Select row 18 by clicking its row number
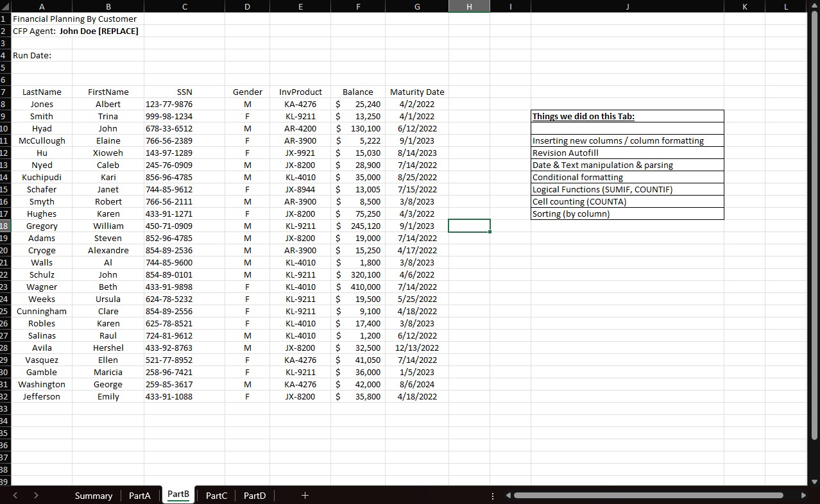The image size is (820, 504). (x=5, y=226)
